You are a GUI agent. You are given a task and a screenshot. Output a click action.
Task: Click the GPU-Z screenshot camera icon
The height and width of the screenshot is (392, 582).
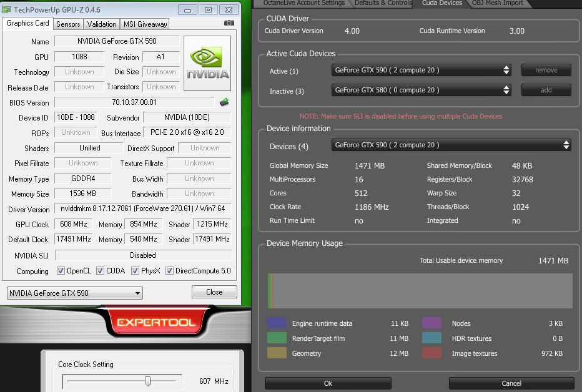click(229, 23)
